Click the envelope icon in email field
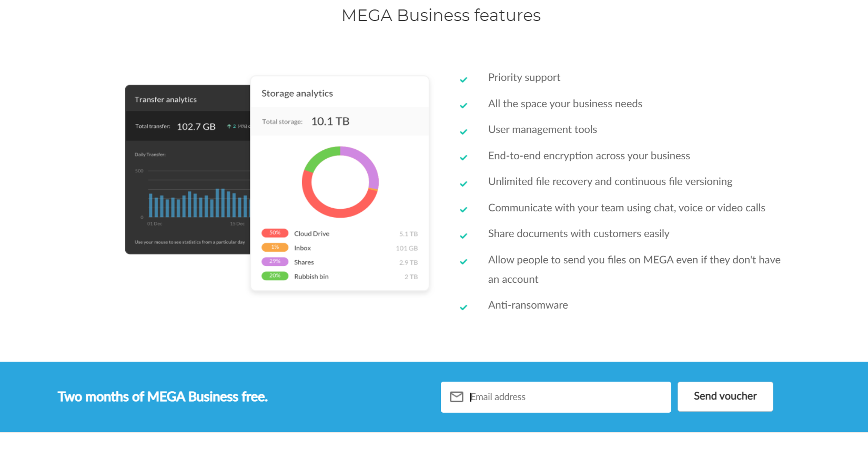 [457, 397]
